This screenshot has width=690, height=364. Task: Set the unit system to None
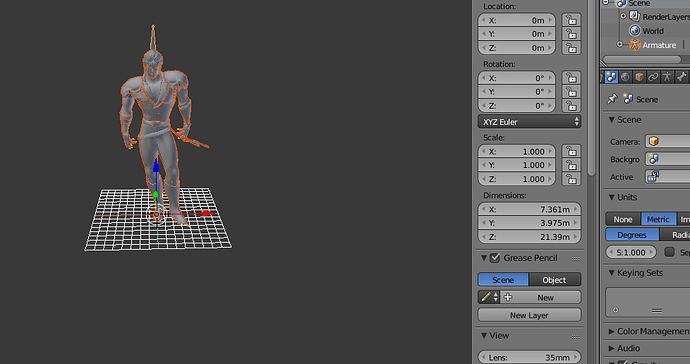[623, 219]
